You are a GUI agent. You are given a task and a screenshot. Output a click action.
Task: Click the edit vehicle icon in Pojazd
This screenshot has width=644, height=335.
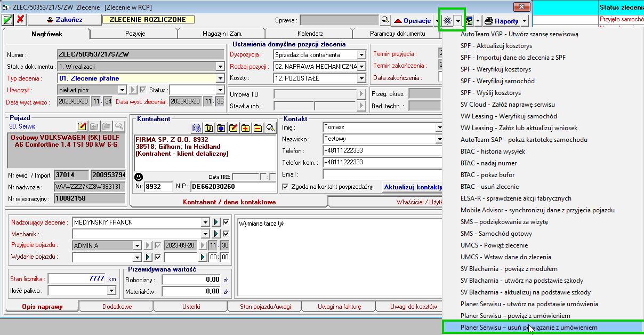pyautogui.click(x=82, y=126)
